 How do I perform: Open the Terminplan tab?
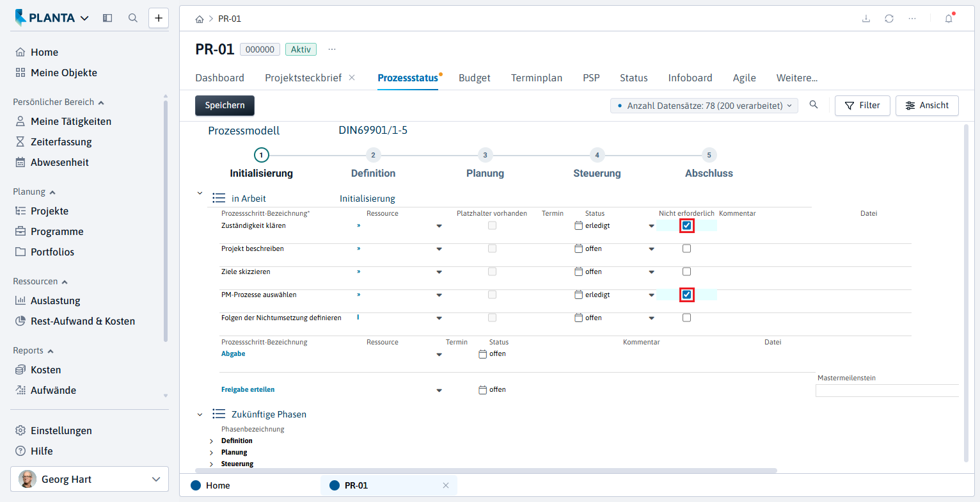click(537, 78)
